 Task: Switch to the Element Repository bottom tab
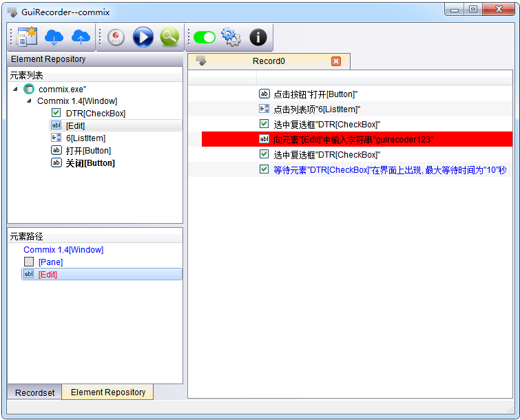pyautogui.click(x=107, y=392)
